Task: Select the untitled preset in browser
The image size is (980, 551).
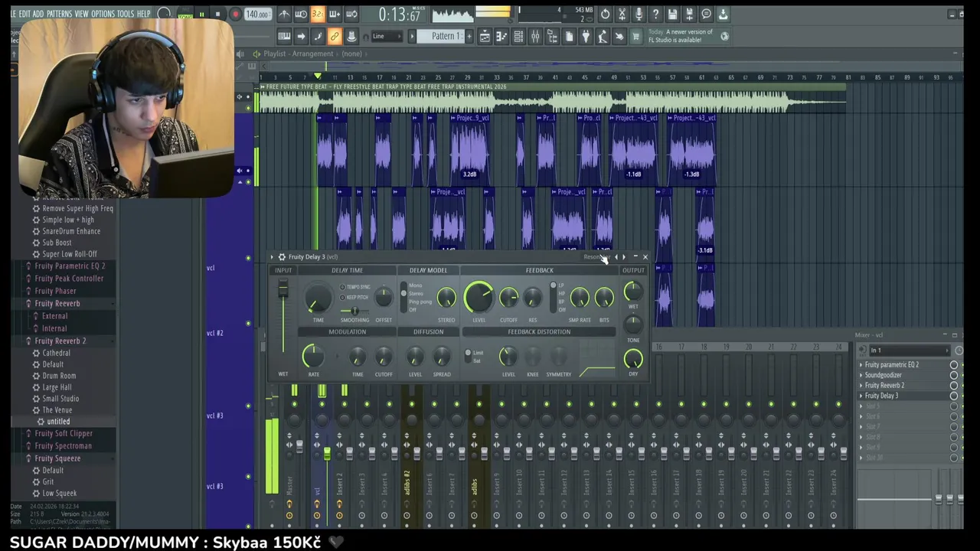Action: [58, 422]
